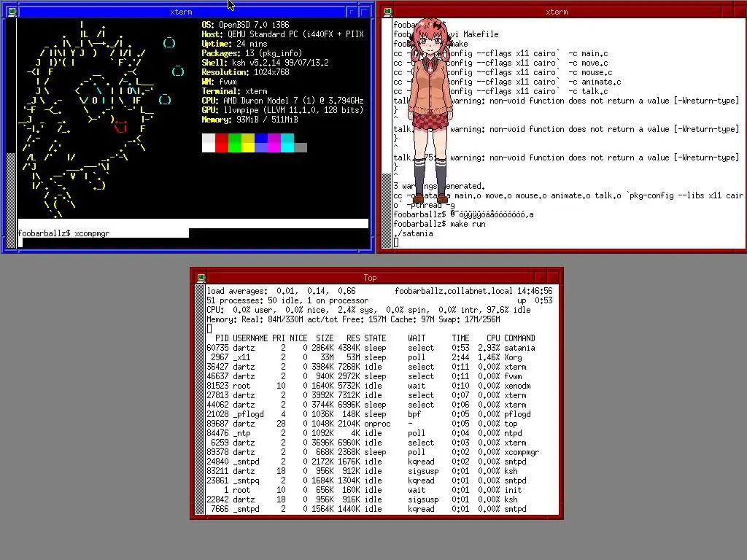The width and height of the screenshot is (747, 560).
Task: Click the 'Memory: Real' line in Top
Action: [x=353, y=319]
